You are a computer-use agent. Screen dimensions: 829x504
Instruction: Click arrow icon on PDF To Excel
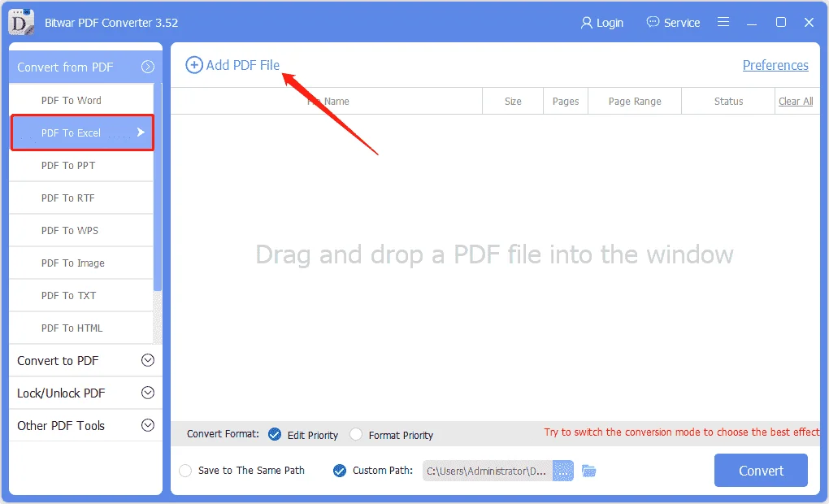[141, 133]
